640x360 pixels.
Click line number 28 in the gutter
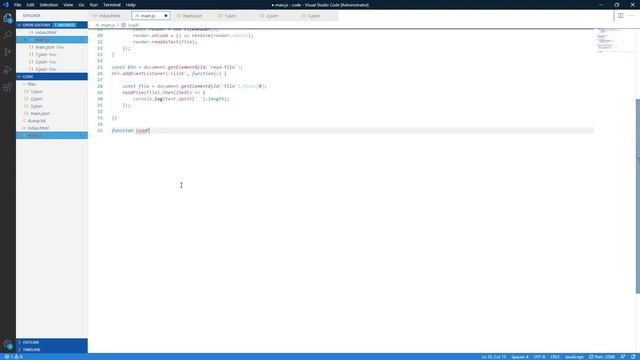[x=100, y=86]
